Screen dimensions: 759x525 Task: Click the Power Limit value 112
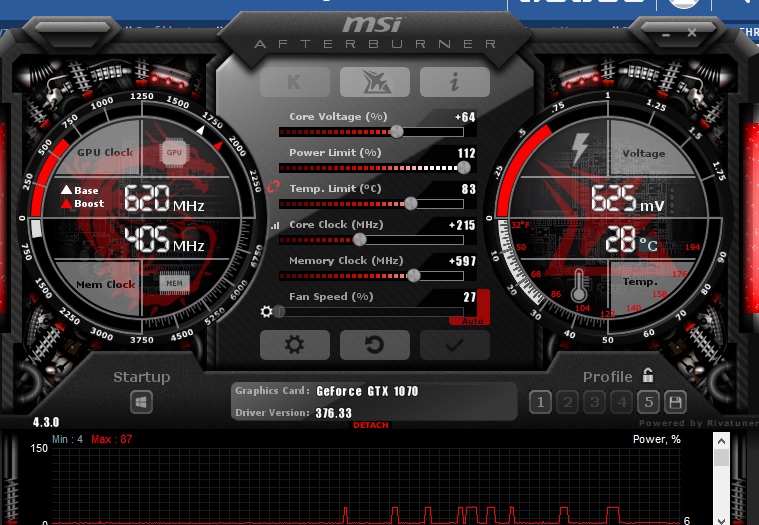pos(467,153)
